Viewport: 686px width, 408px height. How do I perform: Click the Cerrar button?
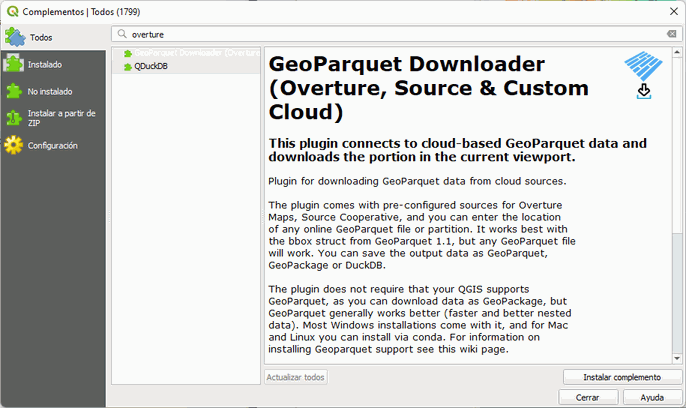[x=588, y=398]
